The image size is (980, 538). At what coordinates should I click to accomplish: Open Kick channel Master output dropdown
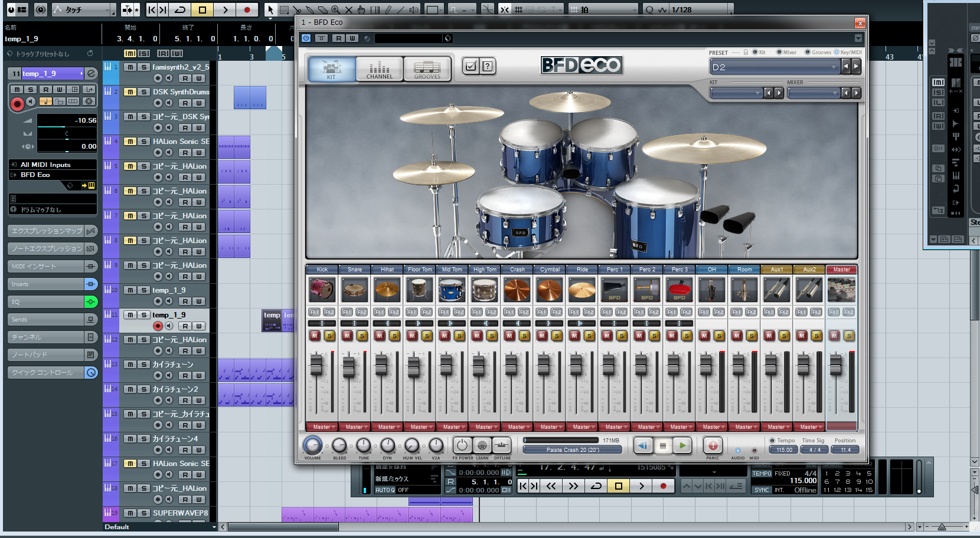click(322, 427)
